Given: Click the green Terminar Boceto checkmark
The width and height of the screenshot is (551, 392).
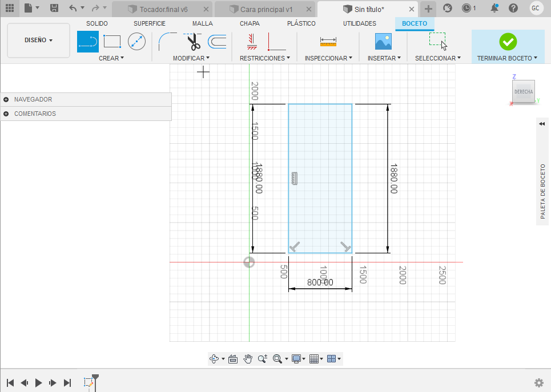Looking at the screenshot, I should point(508,41).
